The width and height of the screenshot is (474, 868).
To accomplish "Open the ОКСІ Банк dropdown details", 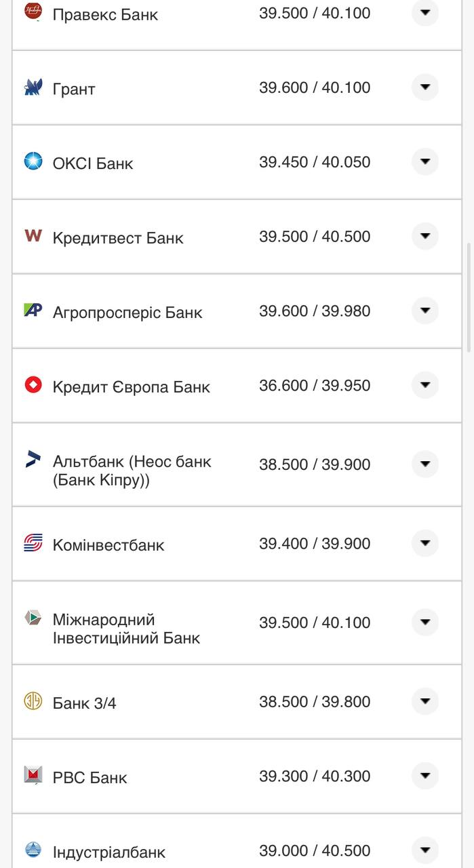I will coord(425,161).
